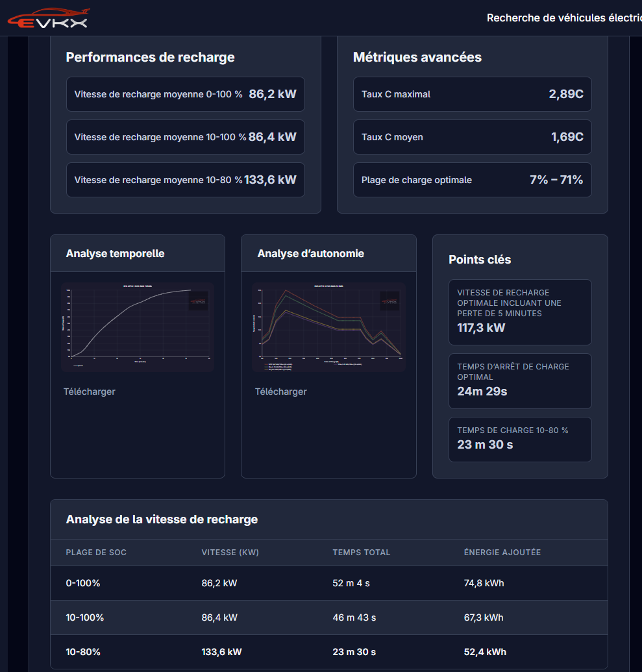This screenshot has width=642, height=672.
Task: Click the Vitesse (kW) column header
Action: click(230, 553)
